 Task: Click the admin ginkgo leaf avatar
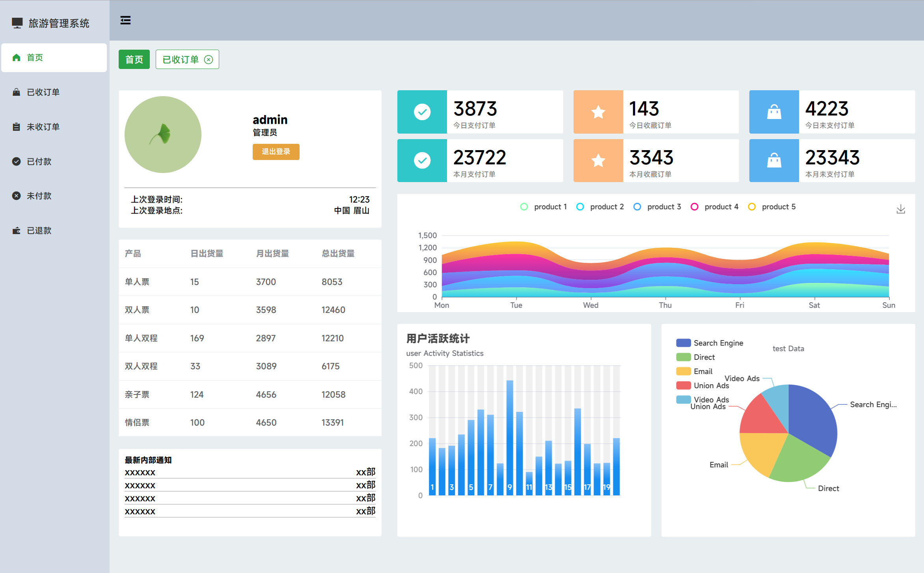click(x=163, y=135)
